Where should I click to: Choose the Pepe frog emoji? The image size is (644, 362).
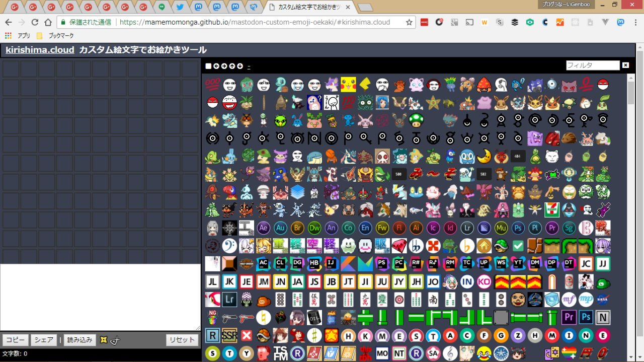pos(450,246)
